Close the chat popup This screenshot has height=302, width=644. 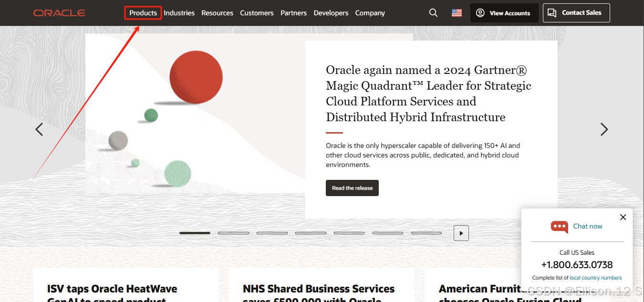pyautogui.click(x=623, y=217)
